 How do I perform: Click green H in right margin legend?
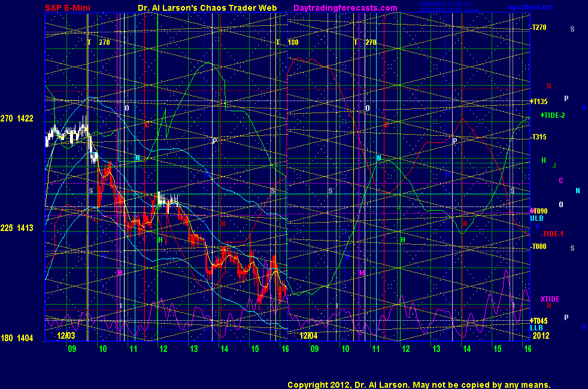tap(543, 160)
